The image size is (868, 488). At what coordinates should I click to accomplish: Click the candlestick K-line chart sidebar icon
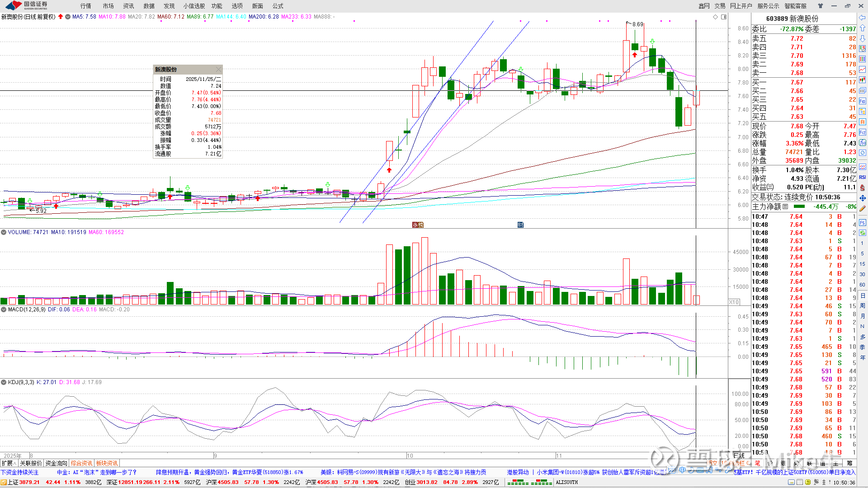863,80
